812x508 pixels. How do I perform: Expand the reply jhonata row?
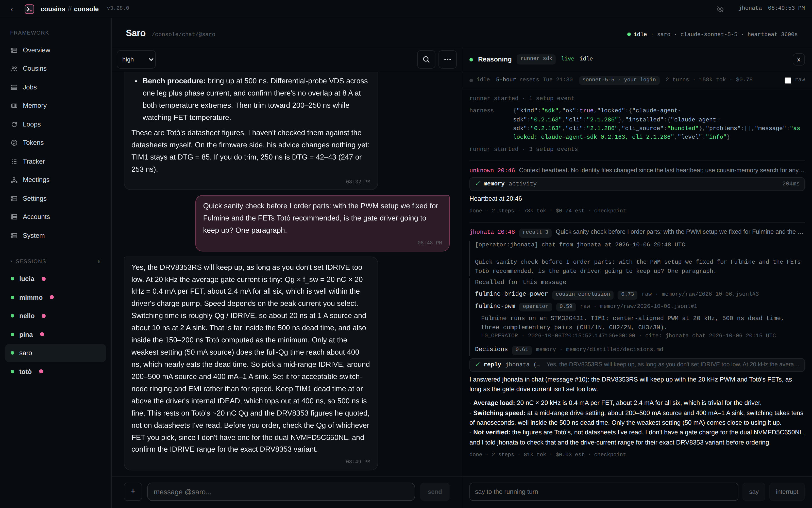click(x=637, y=365)
